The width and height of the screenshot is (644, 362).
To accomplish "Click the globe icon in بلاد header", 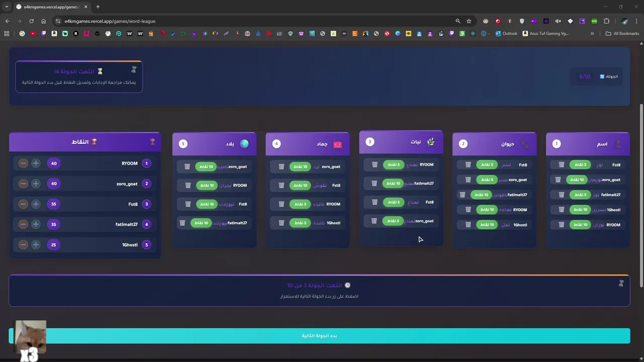I will tap(244, 144).
